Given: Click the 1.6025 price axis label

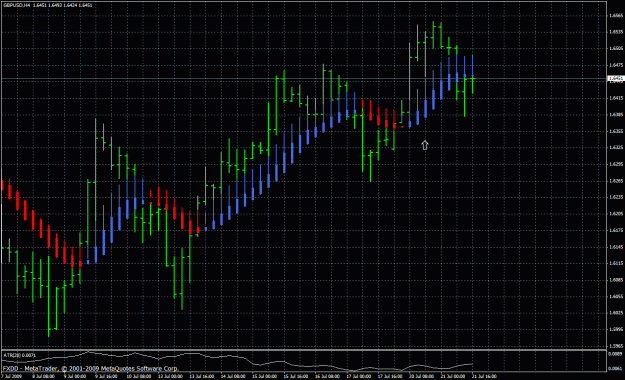Looking at the screenshot, I should [x=616, y=313].
